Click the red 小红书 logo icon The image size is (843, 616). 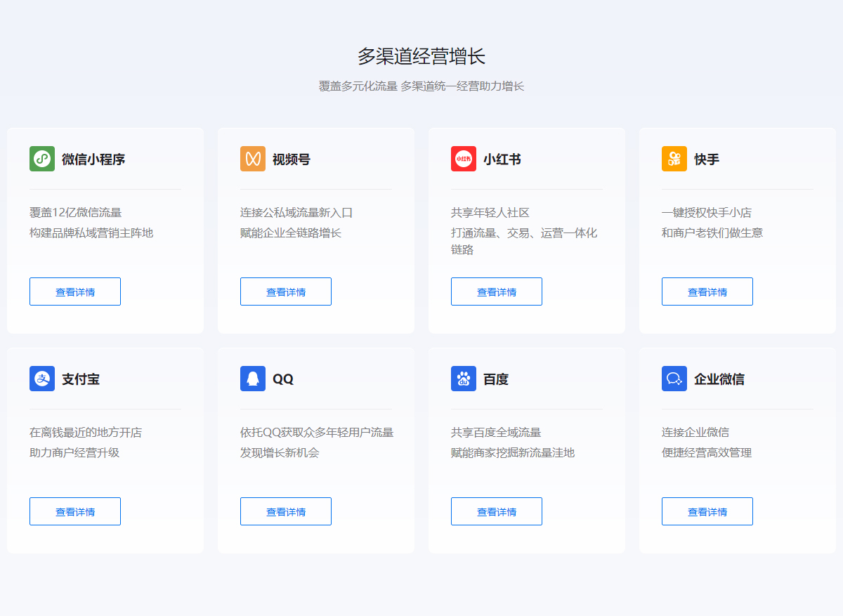[464, 159]
